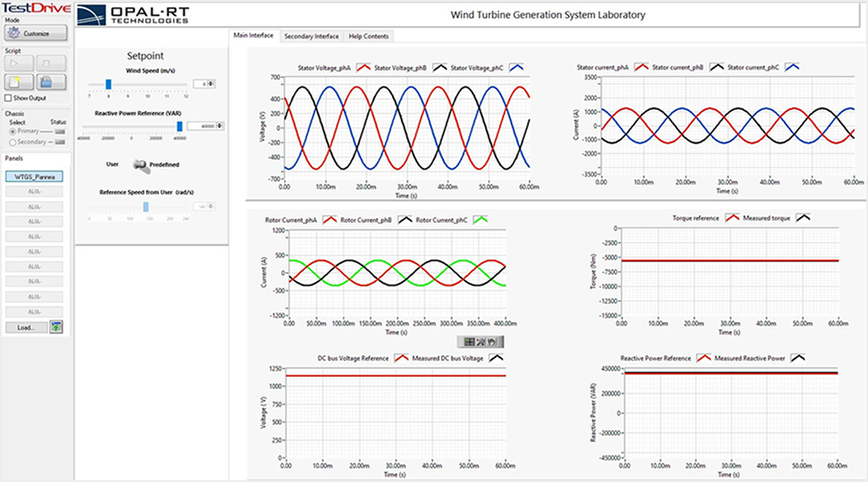Click the green arrow icon beside Load

(57, 328)
